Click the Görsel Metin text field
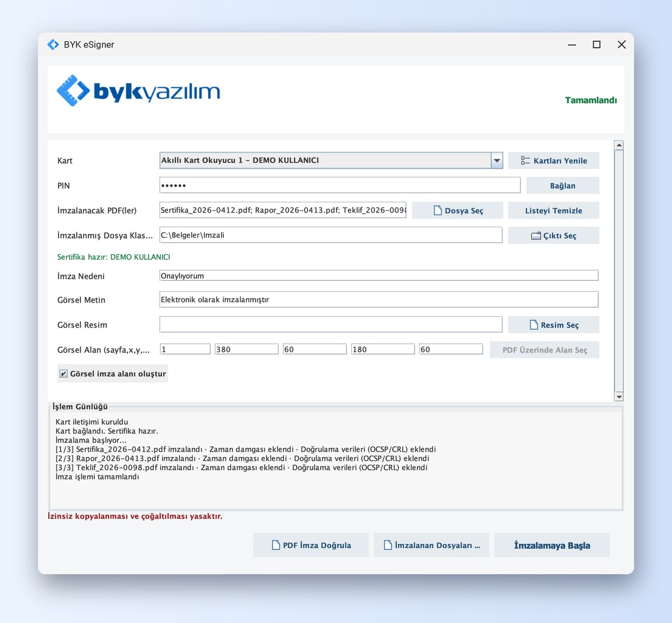This screenshot has height=623, width=672. coord(379,299)
